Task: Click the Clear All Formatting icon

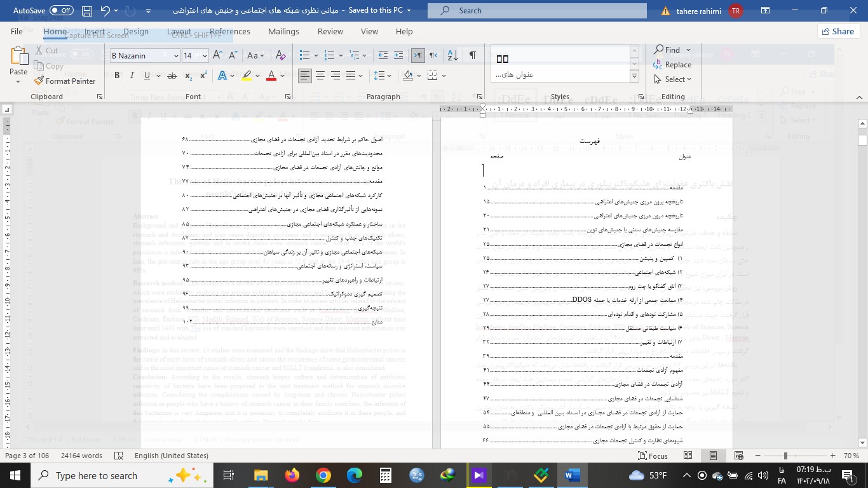Action: 274,55
